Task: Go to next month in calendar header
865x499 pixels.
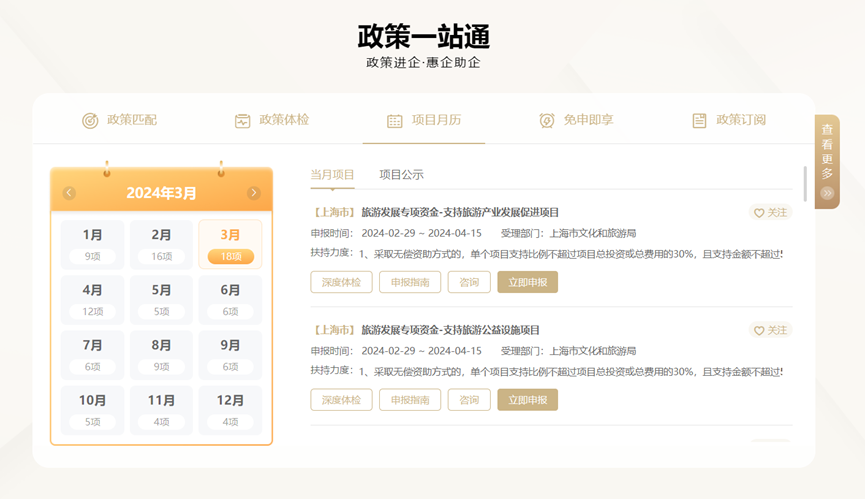Action: point(254,193)
